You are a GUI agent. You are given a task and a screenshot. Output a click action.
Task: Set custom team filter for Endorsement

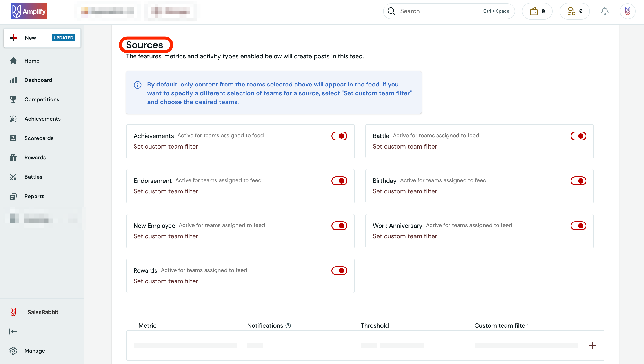(x=166, y=191)
